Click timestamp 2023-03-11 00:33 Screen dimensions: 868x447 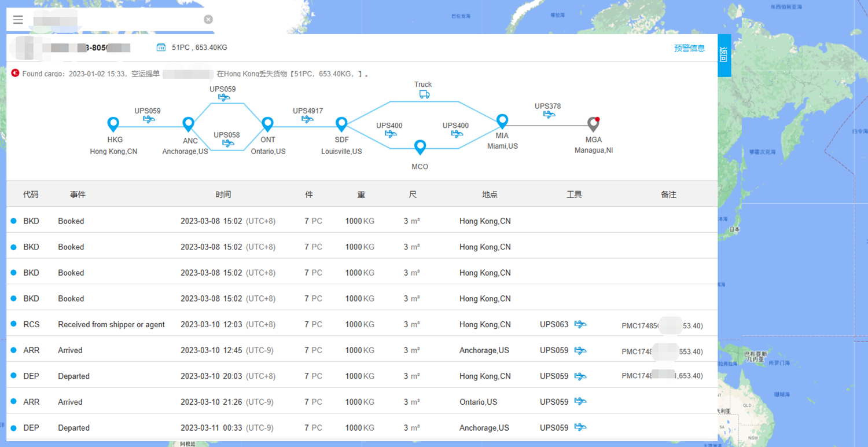(x=211, y=428)
